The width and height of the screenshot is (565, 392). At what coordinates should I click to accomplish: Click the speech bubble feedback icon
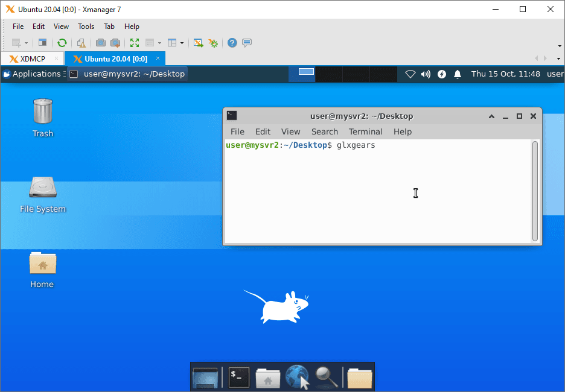click(247, 43)
